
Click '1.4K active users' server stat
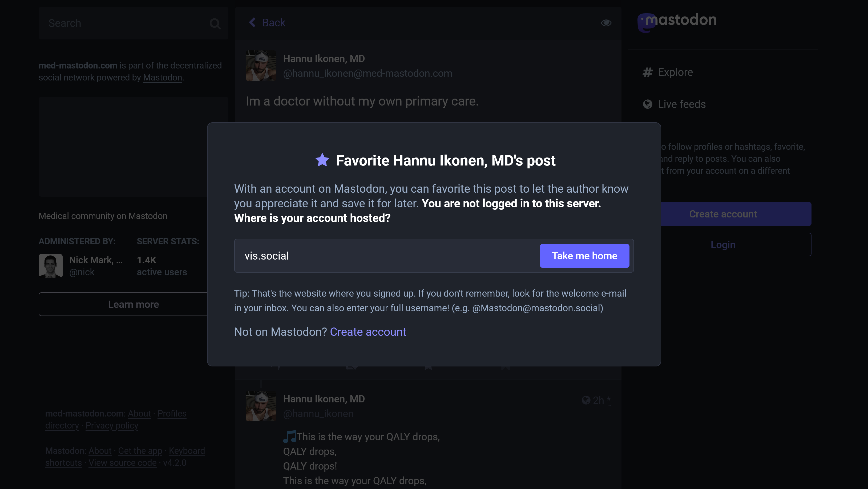(x=162, y=266)
